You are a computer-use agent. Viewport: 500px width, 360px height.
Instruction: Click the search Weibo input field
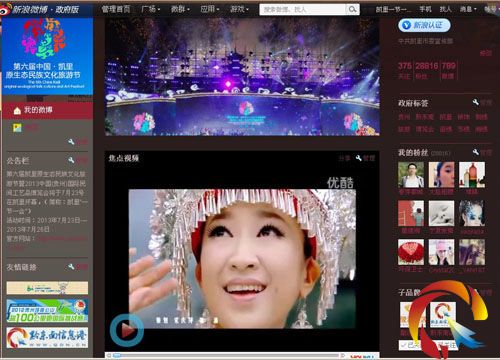coord(303,9)
